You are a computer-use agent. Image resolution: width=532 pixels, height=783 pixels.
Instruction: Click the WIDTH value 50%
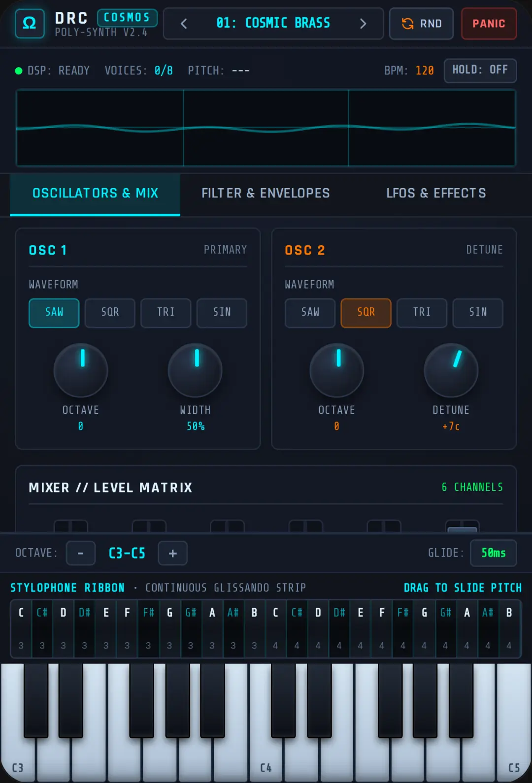[196, 426]
